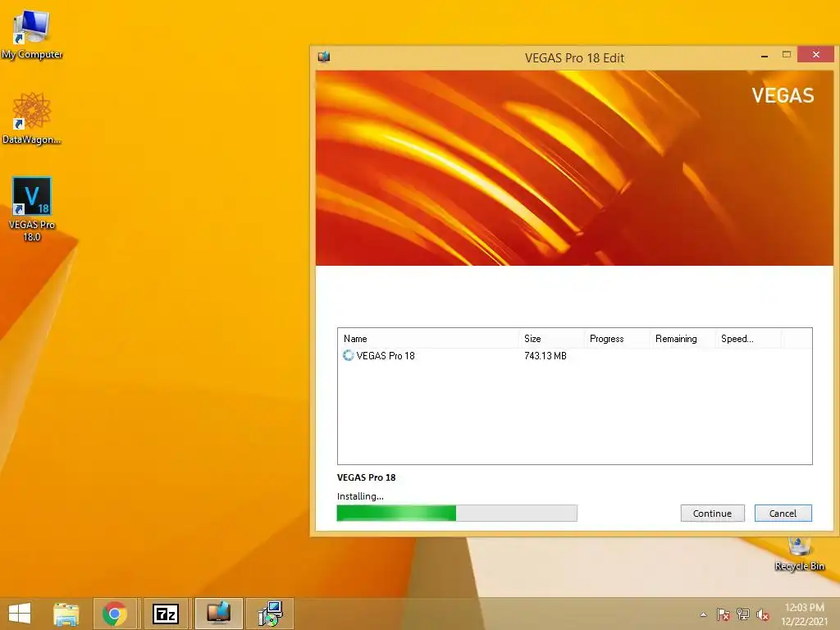Click the Speed... column header

click(x=748, y=339)
